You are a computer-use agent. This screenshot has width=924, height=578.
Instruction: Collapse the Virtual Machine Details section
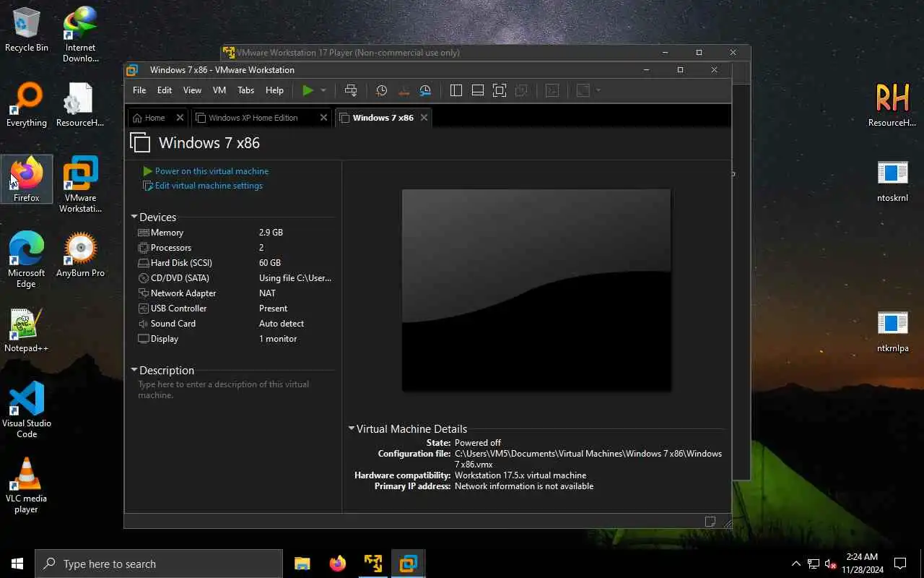click(352, 428)
